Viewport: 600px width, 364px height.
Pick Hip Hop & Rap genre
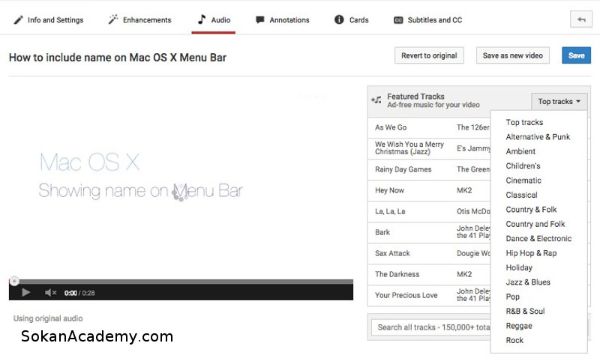point(531,253)
